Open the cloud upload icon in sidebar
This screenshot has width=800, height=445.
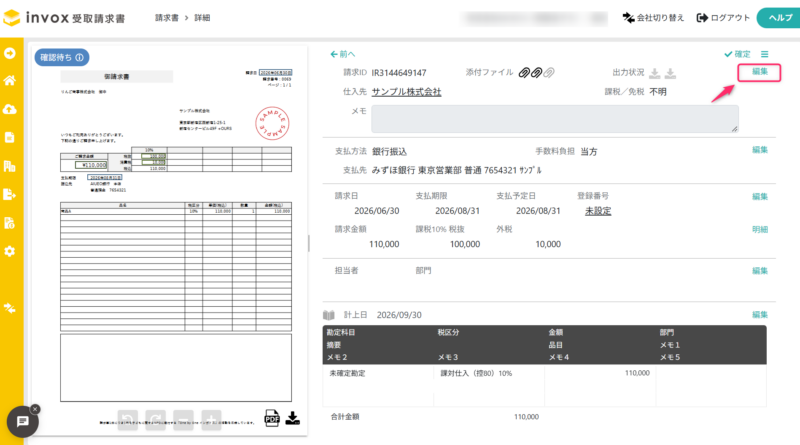coord(10,109)
